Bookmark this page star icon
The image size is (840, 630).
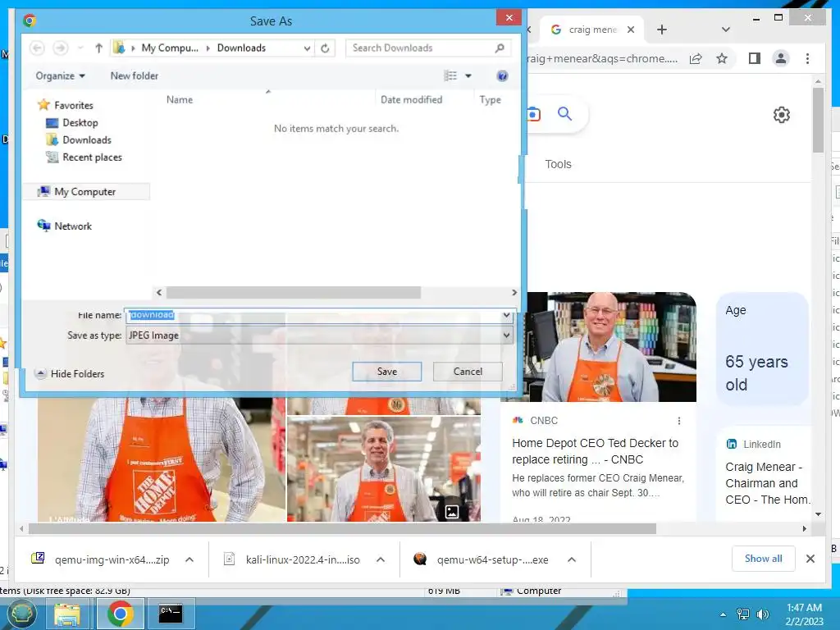(x=722, y=58)
